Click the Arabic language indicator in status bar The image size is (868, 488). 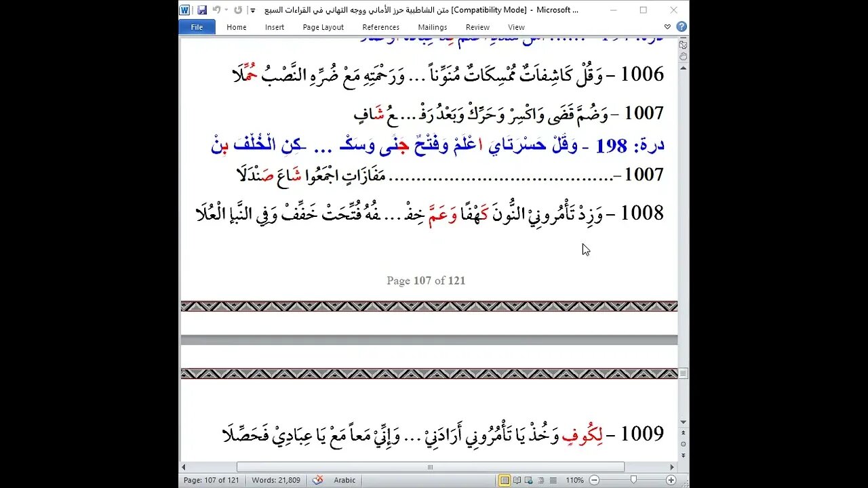coord(344,480)
